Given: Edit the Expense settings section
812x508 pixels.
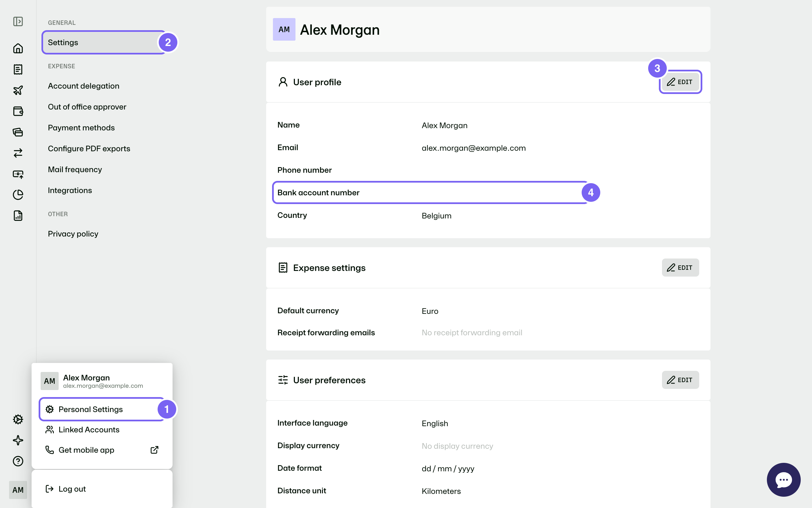Looking at the screenshot, I should [680, 268].
